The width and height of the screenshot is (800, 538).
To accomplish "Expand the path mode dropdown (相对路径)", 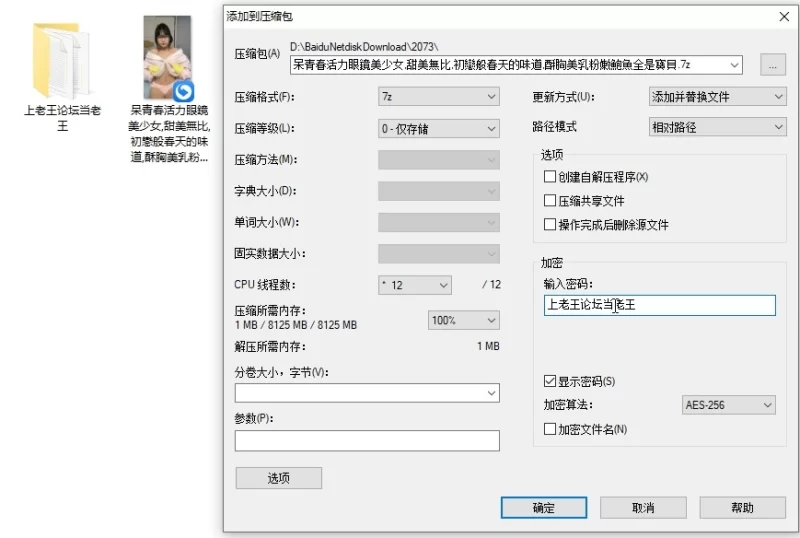I will tap(717, 128).
